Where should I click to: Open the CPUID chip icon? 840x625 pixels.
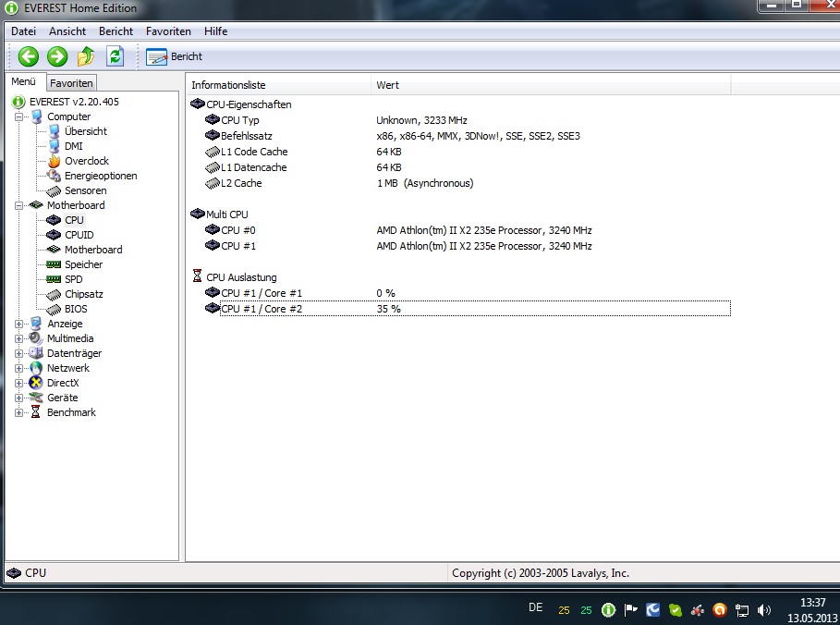click(x=54, y=235)
